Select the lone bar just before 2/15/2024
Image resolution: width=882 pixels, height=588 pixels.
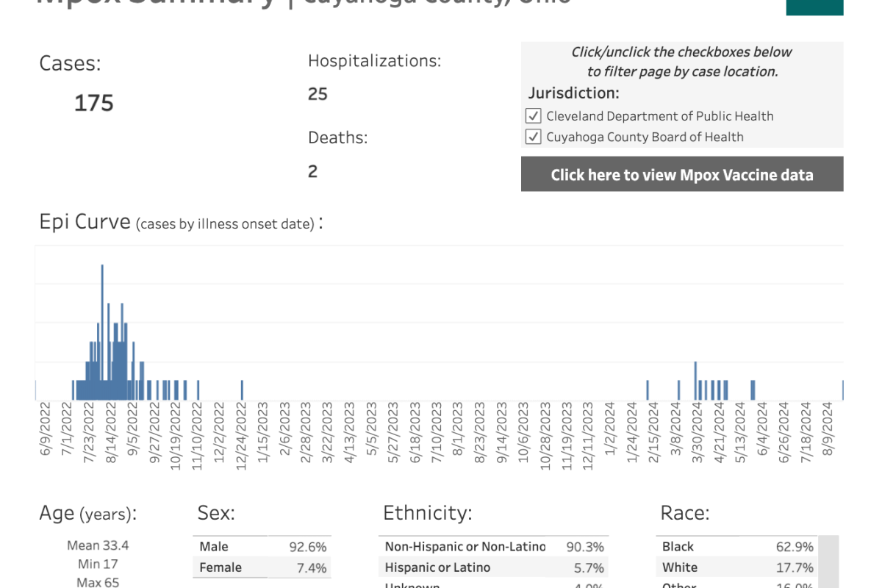(x=648, y=390)
